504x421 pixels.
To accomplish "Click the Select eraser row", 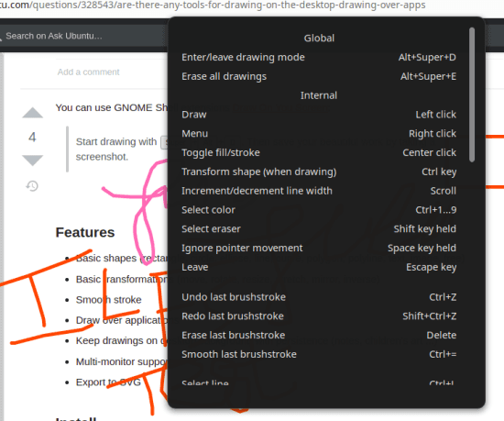I will tap(319, 229).
